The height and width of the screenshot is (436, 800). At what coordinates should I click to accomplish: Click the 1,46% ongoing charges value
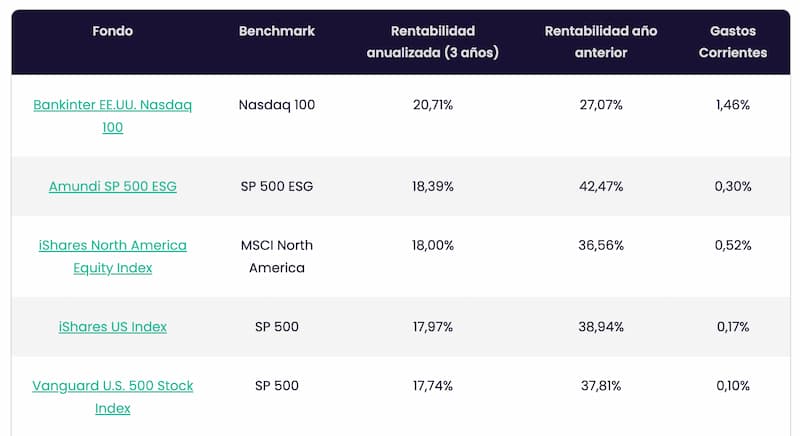pos(733,105)
